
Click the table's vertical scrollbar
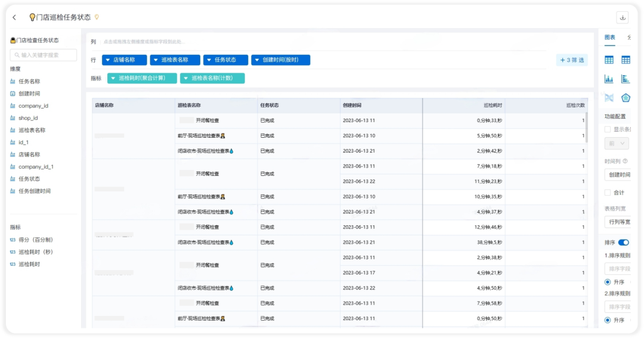[x=587, y=127]
